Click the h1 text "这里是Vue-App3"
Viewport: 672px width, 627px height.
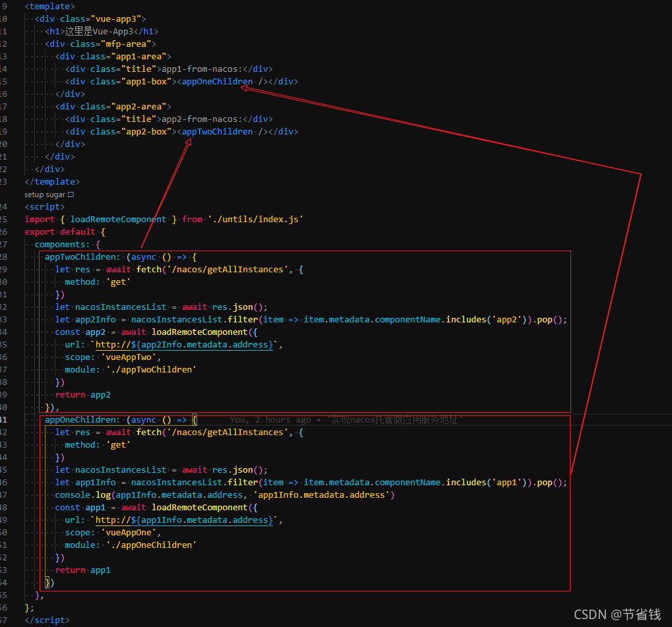tap(99, 31)
